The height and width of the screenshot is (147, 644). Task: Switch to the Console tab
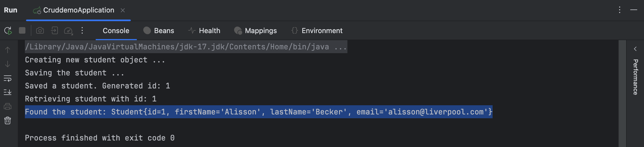[x=116, y=31]
